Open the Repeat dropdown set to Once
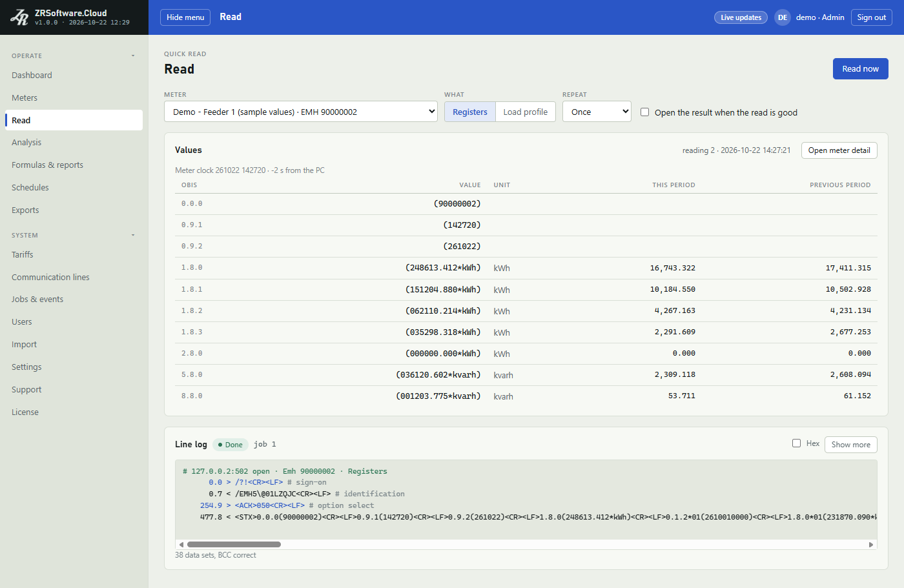The image size is (904, 588). click(x=597, y=112)
